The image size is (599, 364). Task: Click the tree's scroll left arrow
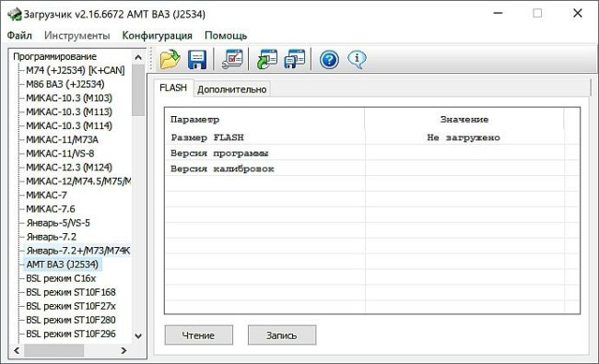click(x=17, y=350)
